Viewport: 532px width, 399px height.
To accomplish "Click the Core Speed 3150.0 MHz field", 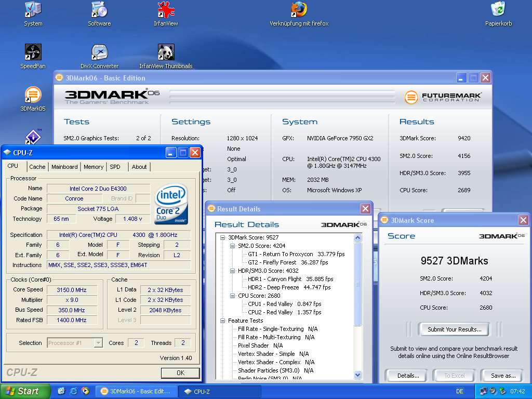I will pos(72,290).
